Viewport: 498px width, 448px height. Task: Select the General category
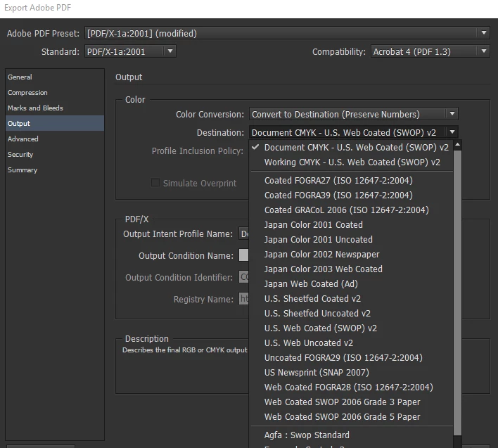click(55, 77)
